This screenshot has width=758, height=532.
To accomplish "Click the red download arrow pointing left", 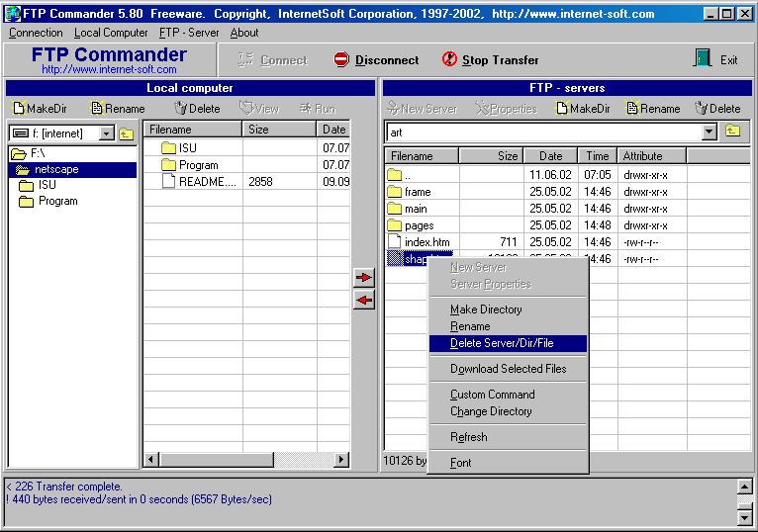I will pyautogui.click(x=363, y=300).
